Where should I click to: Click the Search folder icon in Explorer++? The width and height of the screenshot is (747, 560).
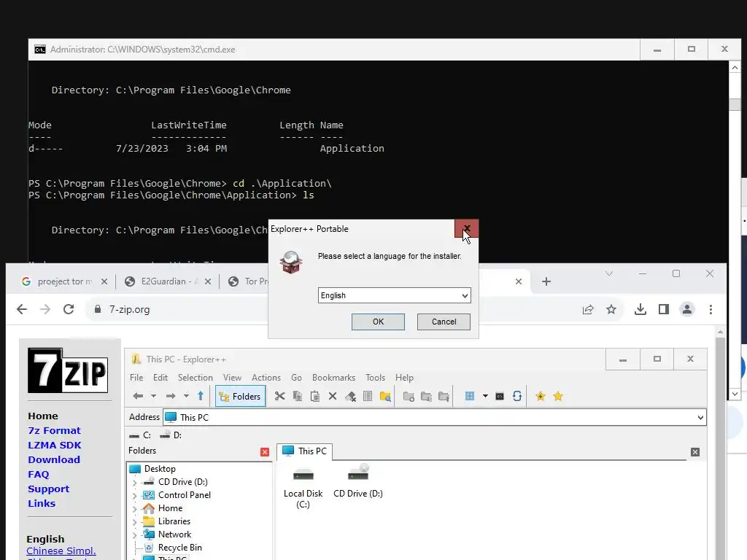[385, 396]
